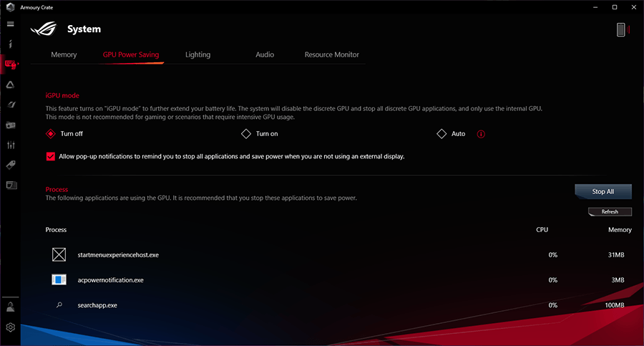Open GameVisual icon in sidebar
This screenshot has height=346, width=644.
coord(11,105)
